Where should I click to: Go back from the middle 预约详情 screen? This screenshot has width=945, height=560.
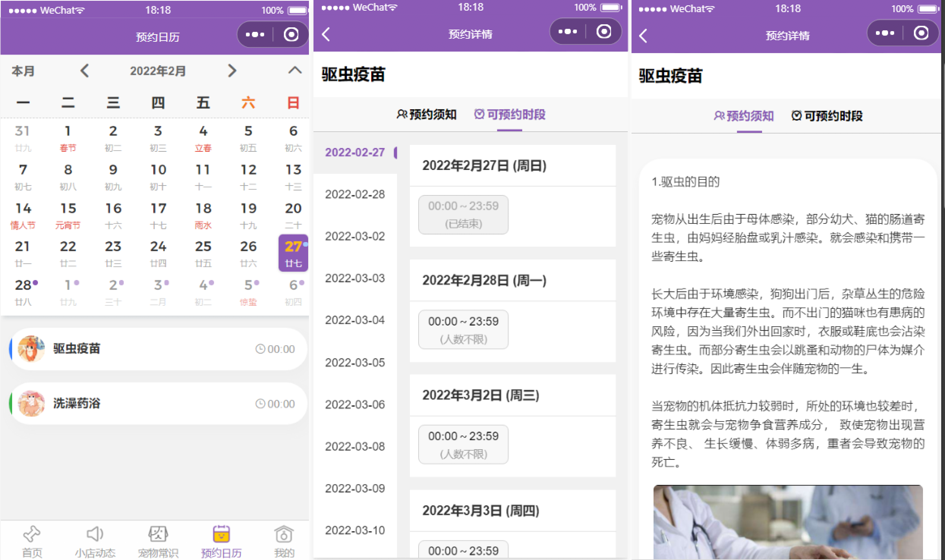point(326,34)
